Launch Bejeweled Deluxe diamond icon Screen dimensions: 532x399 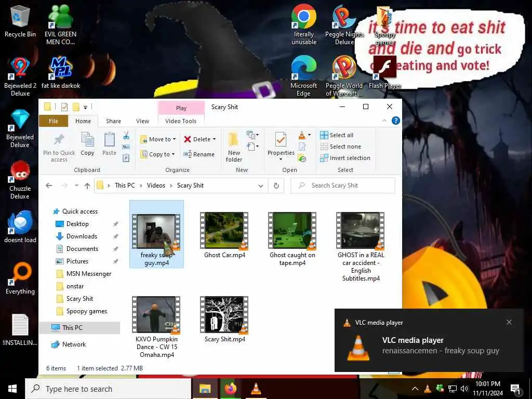(20, 128)
